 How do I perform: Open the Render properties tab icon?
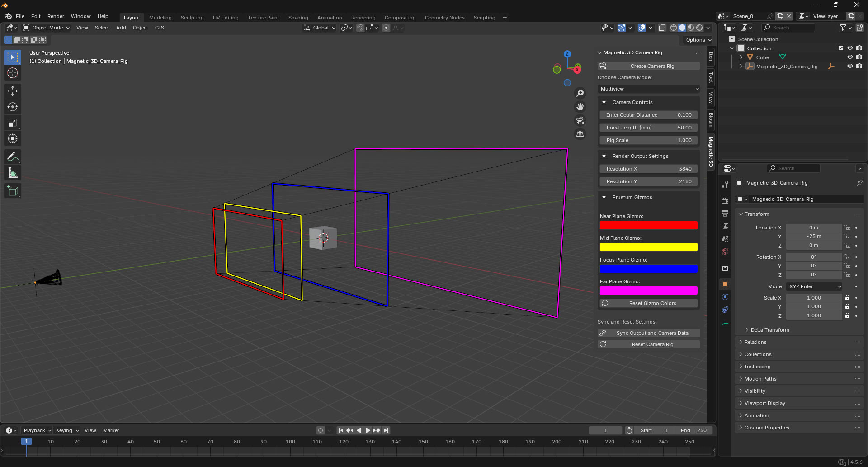pyautogui.click(x=725, y=200)
